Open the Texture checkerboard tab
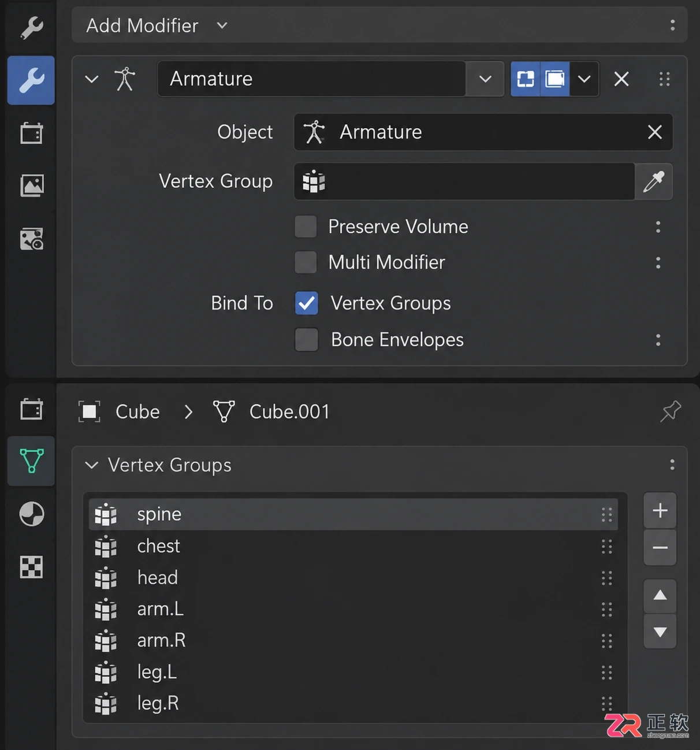The image size is (700, 750). coord(31,567)
